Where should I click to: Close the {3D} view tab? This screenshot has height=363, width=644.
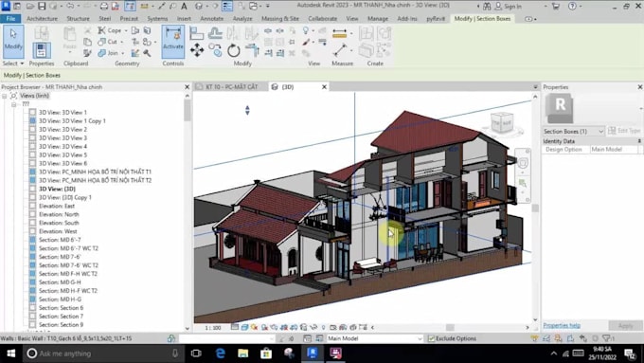tap(324, 87)
